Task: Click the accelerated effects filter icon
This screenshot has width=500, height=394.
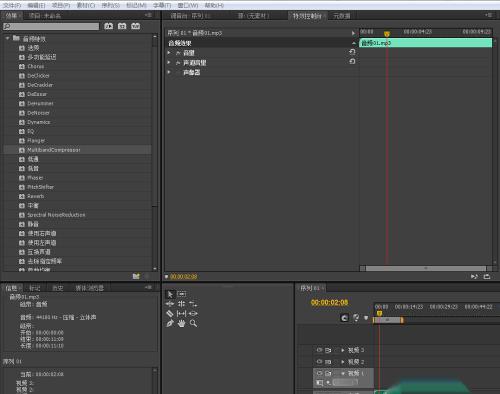Action: [x=109, y=26]
